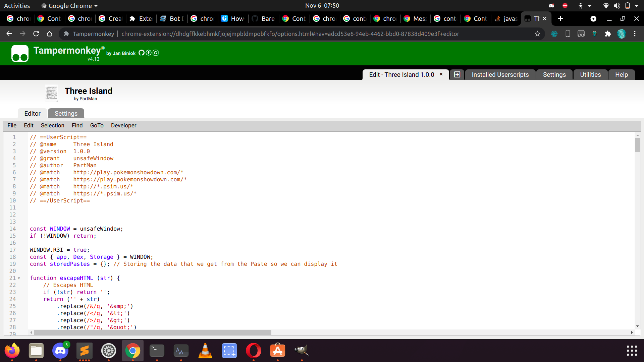
Task: Click the Tampermonkey logo icon
Action: (x=20, y=54)
